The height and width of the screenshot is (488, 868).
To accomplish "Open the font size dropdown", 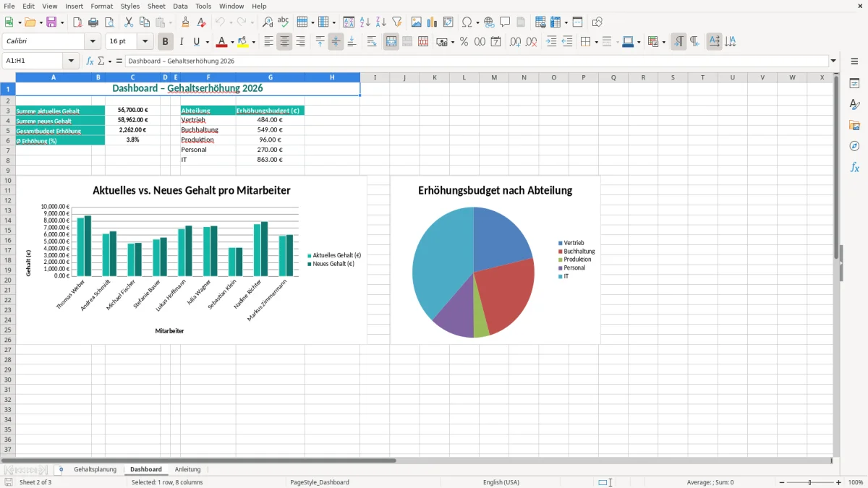I will click(x=145, y=42).
